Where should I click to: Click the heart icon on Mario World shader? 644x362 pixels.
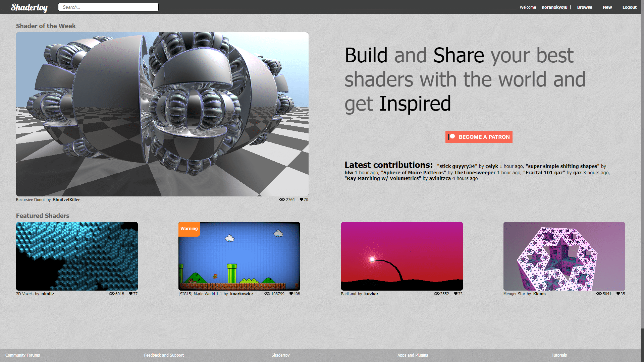[x=291, y=294]
